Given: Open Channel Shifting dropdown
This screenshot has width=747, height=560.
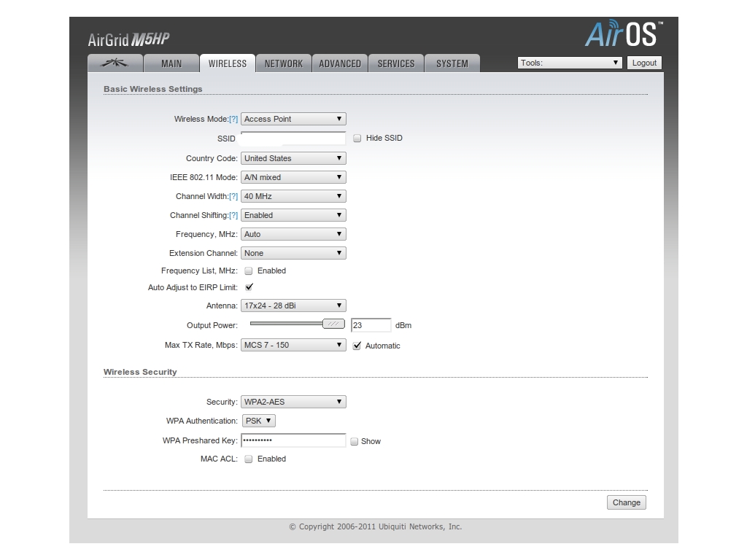Looking at the screenshot, I should point(293,215).
